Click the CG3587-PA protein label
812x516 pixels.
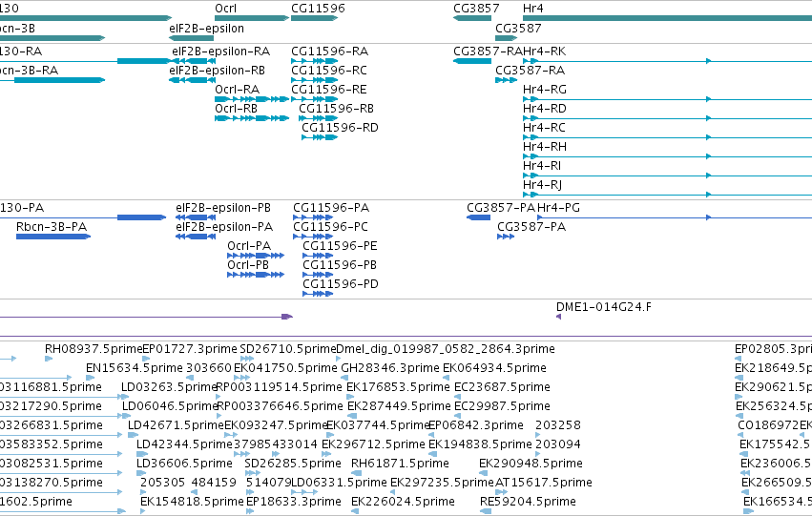point(531,227)
